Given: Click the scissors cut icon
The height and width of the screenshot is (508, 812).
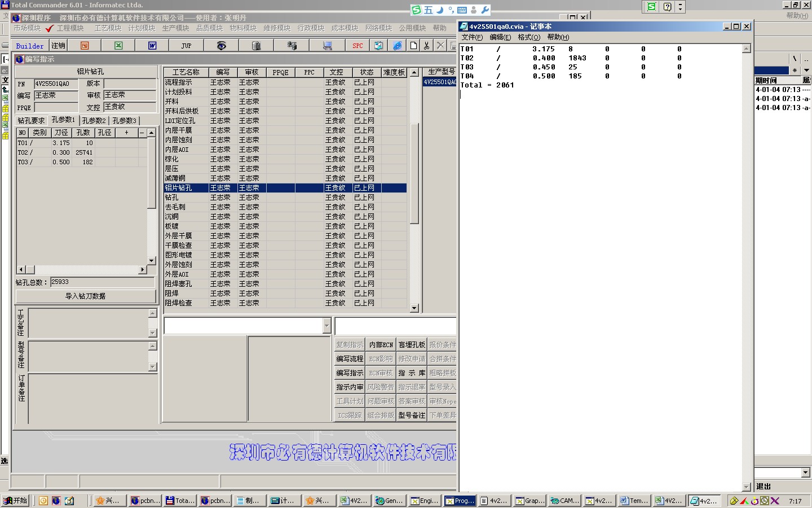Looking at the screenshot, I should 427,46.
